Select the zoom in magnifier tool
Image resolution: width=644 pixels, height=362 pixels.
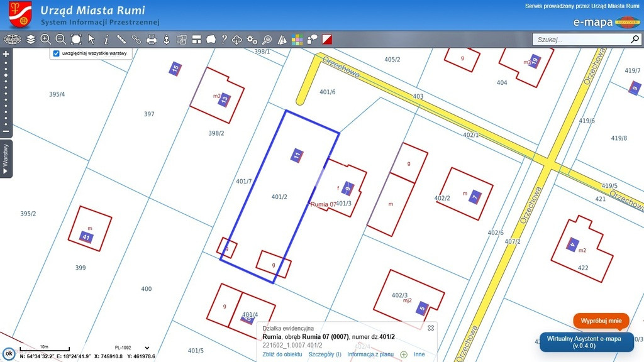tap(45, 40)
